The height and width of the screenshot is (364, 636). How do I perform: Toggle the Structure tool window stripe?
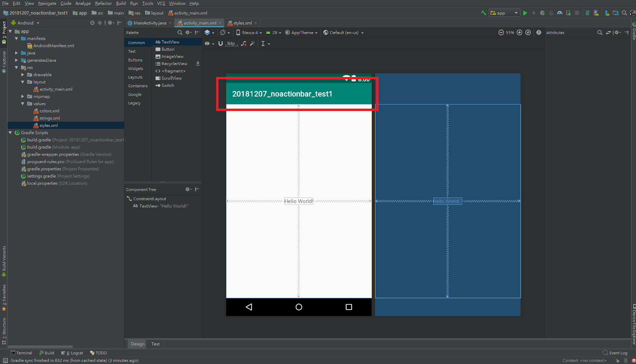click(x=4, y=331)
